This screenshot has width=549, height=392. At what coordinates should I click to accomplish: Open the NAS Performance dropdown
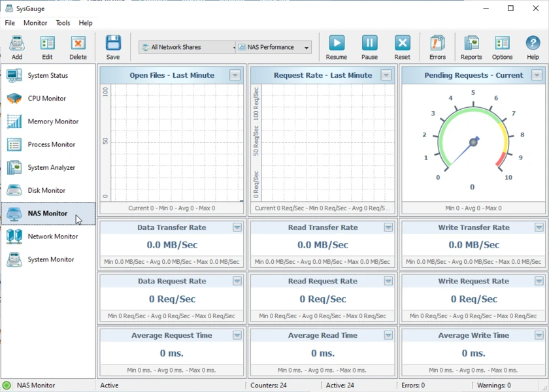coord(274,47)
